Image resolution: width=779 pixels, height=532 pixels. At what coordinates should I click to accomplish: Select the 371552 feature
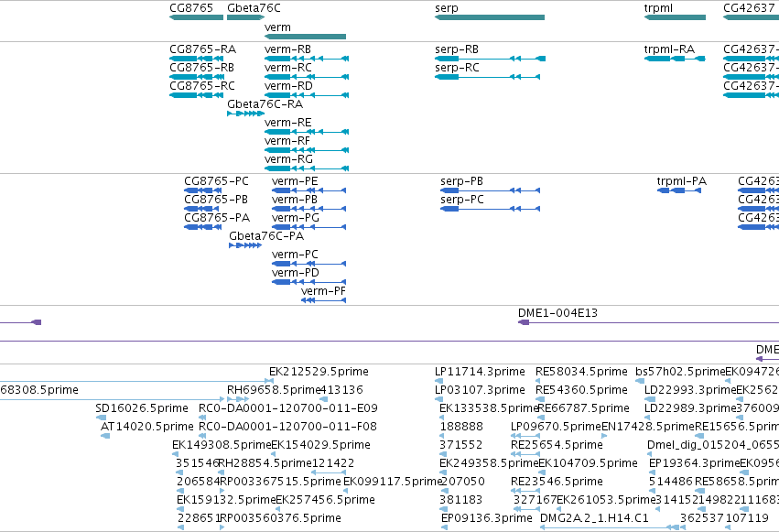[443, 454]
